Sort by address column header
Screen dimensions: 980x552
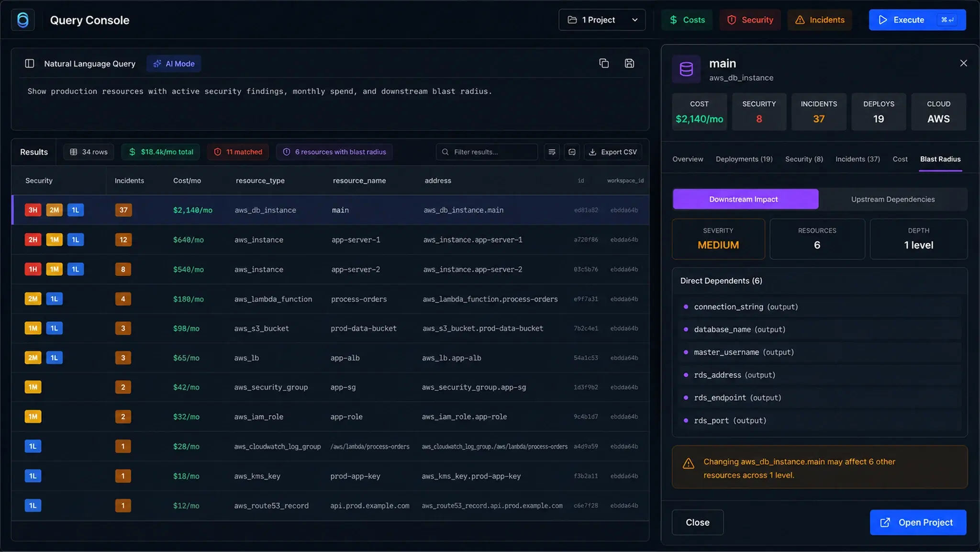point(438,180)
